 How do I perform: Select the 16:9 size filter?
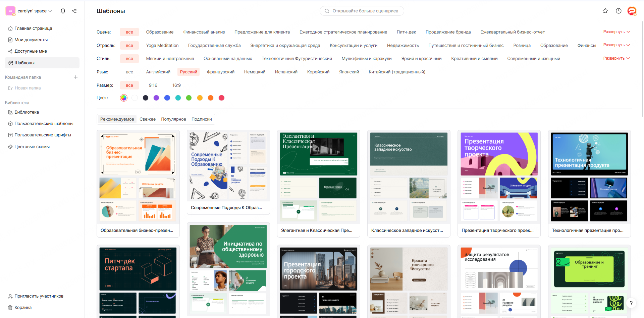[x=176, y=85]
